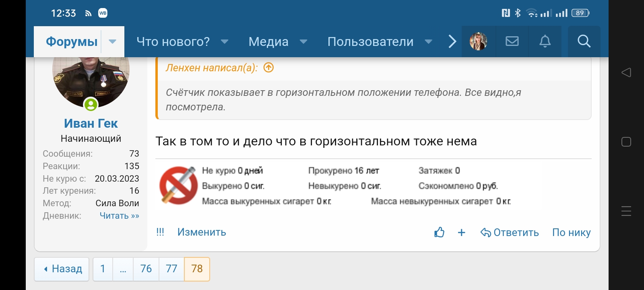Click Ответить to reply

pyautogui.click(x=510, y=232)
